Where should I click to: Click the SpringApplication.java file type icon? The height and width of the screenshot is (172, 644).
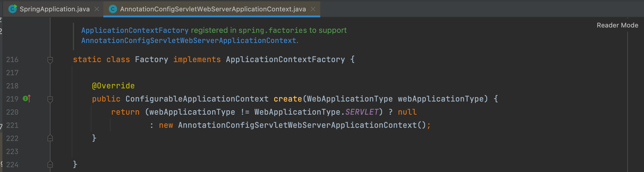pyautogui.click(x=13, y=9)
